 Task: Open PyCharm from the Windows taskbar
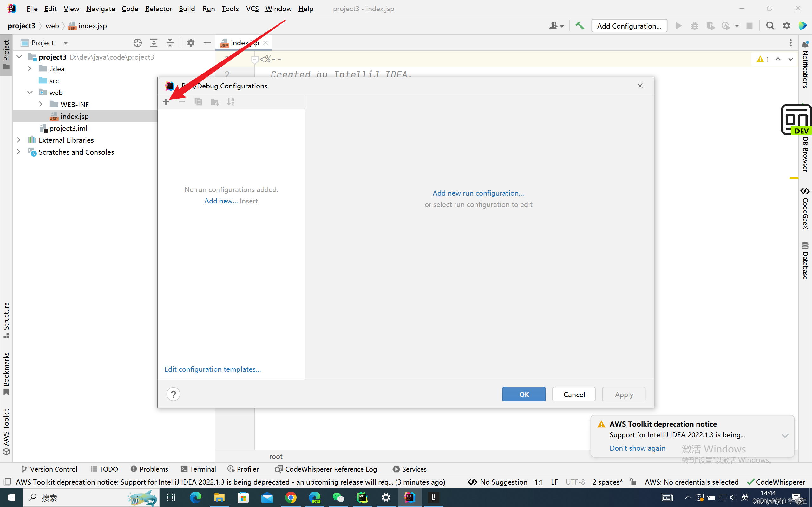(362, 497)
